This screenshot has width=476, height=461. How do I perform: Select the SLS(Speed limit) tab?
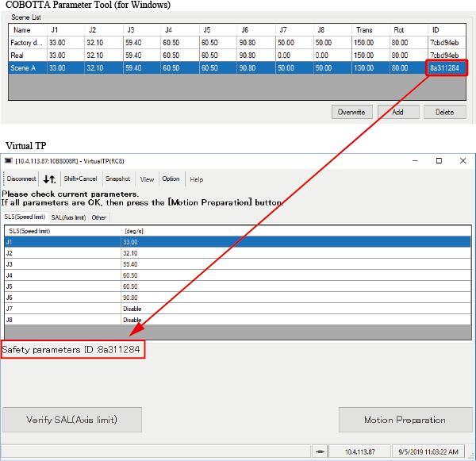tap(25, 217)
